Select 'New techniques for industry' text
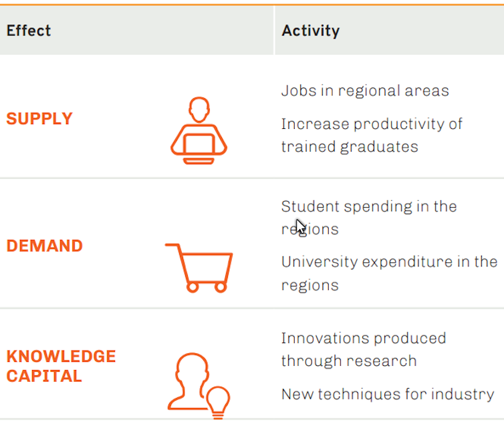 387,394
